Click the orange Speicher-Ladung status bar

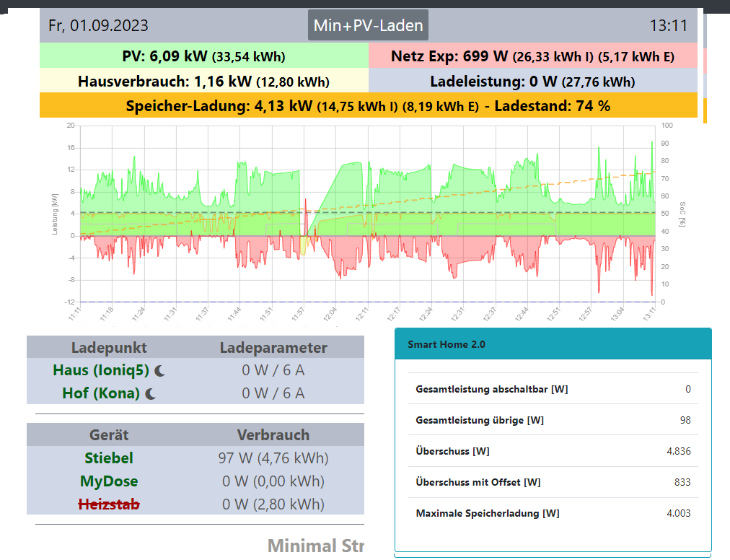[x=368, y=106]
